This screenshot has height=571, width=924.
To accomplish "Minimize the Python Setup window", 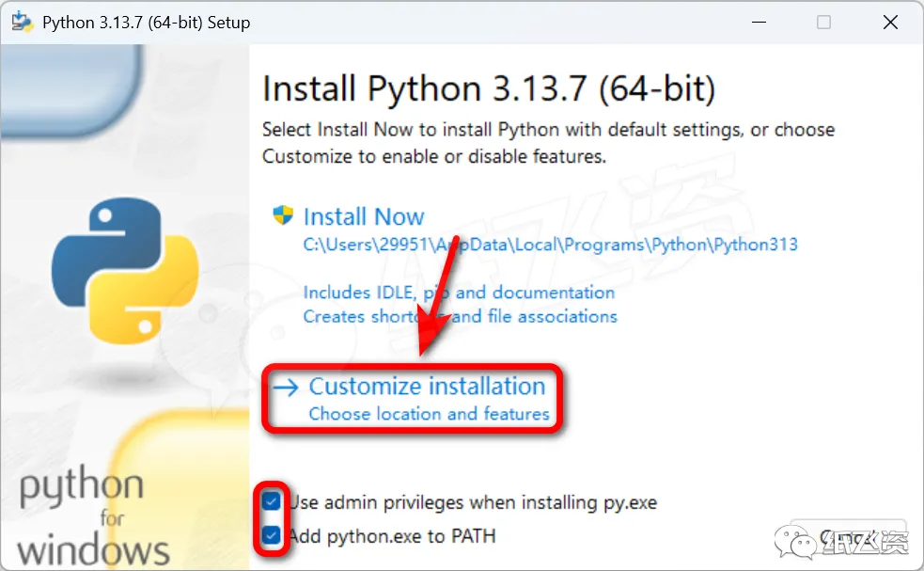I will pos(759,23).
